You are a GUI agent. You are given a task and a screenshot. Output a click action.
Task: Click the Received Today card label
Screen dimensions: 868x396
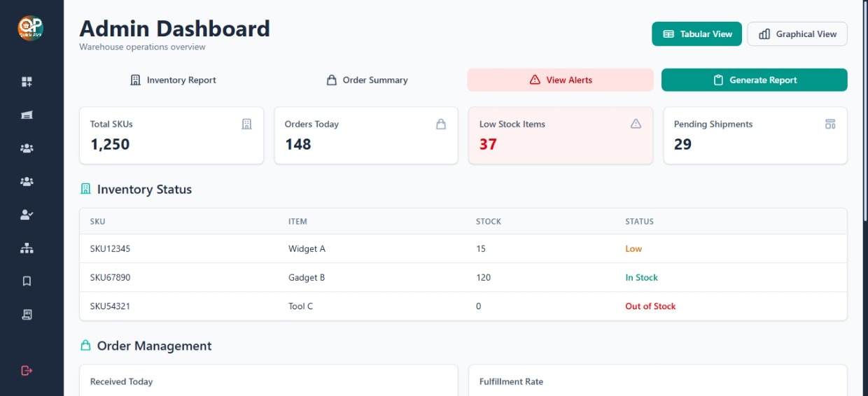(121, 381)
